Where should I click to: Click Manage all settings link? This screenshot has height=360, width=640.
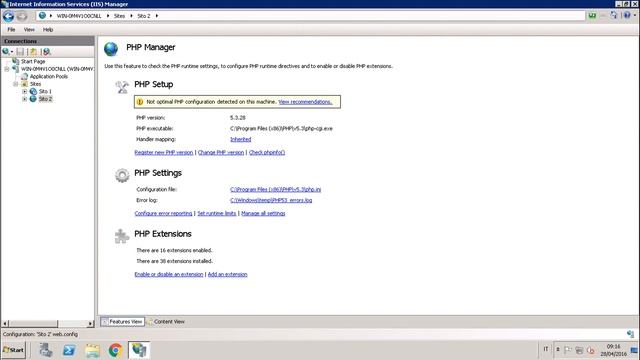263,213
